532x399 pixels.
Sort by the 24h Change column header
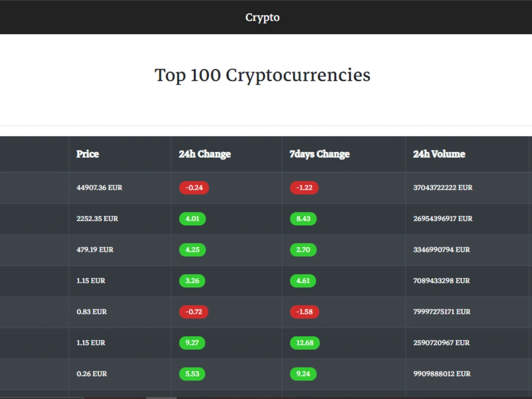tap(205, 154)
